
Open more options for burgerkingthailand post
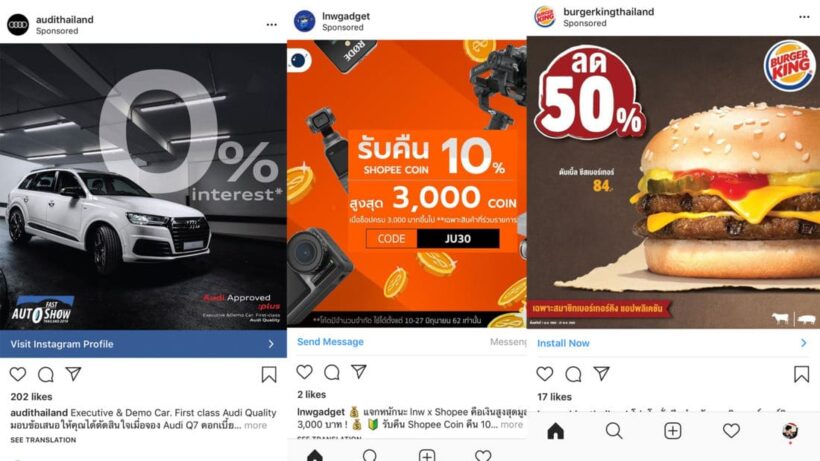tap(804, 17)
